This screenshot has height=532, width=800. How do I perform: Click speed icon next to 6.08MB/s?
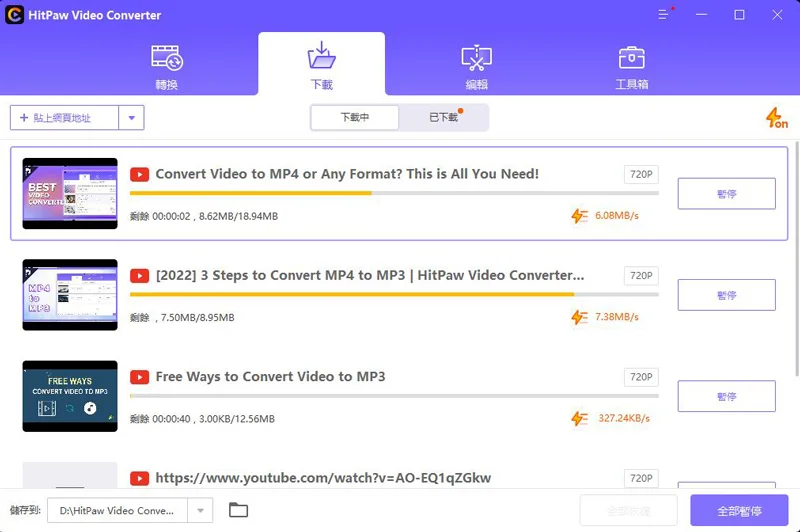point(580,216)
